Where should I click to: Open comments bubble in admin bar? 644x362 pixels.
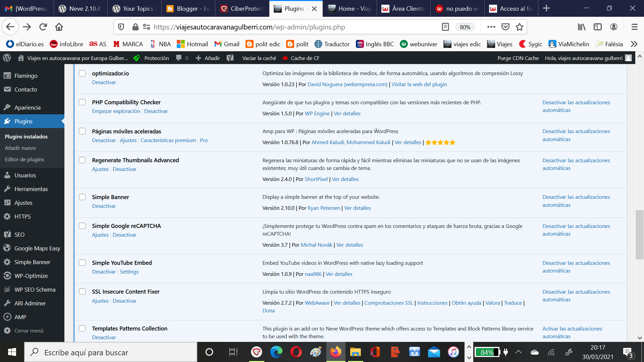pyautogui.click(x=182, y=58)
